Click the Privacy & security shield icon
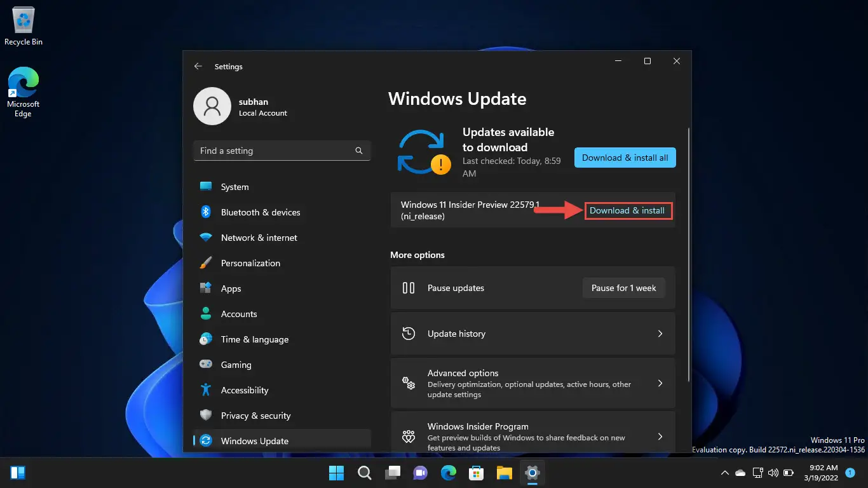 point(206,416)
